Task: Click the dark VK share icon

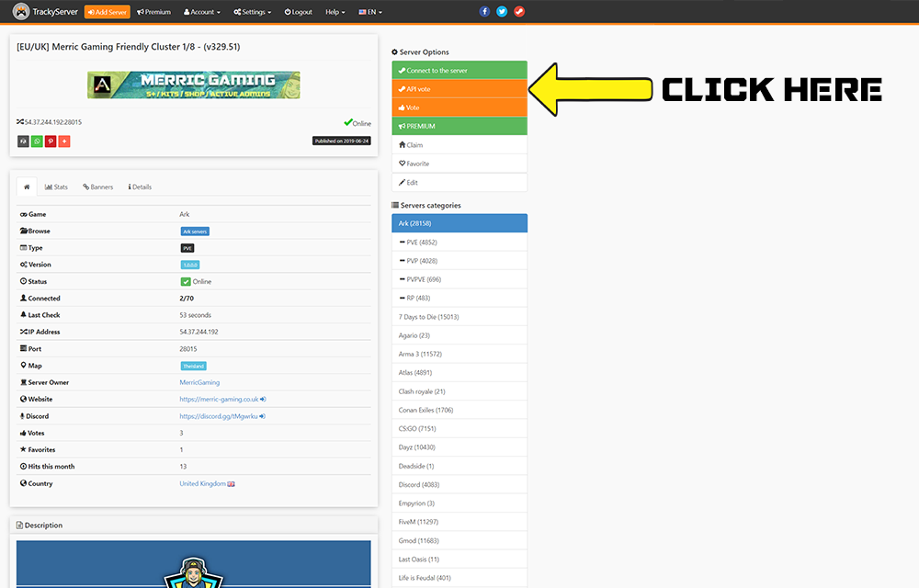Action: coord(23,141)
